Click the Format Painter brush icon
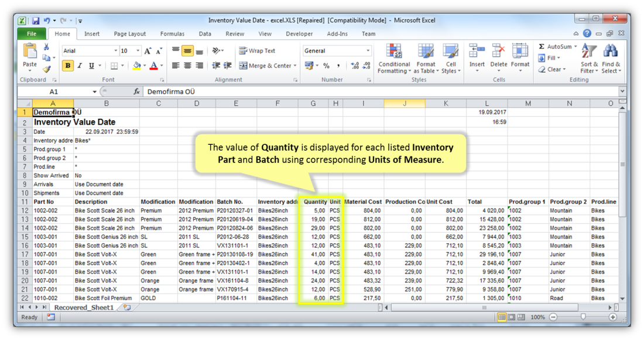 (46, 69)
